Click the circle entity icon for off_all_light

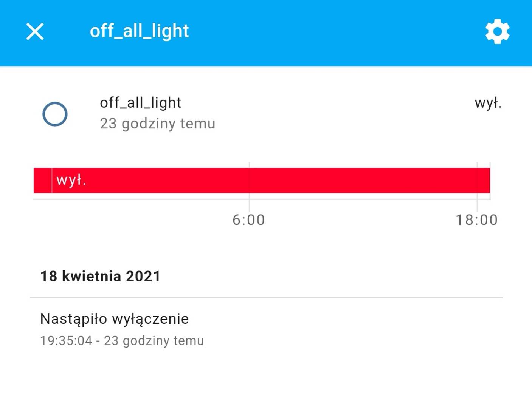click(x=55, y=114)
